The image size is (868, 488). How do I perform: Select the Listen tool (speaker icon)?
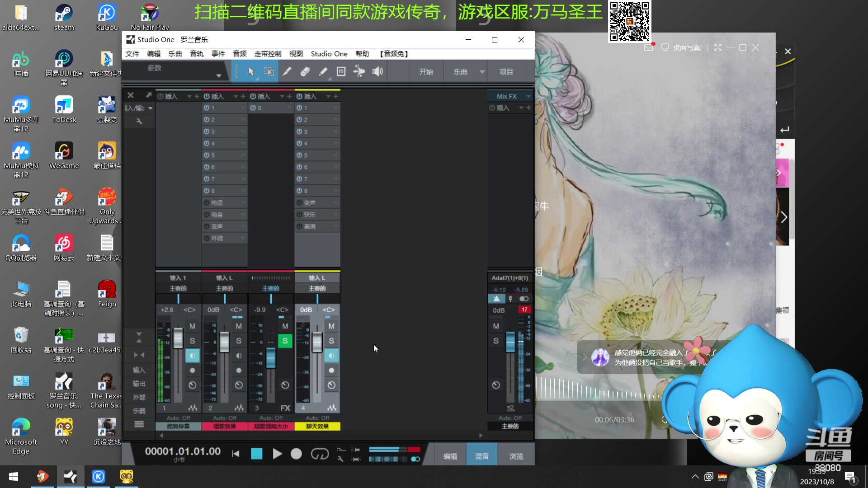click(377, 71)
